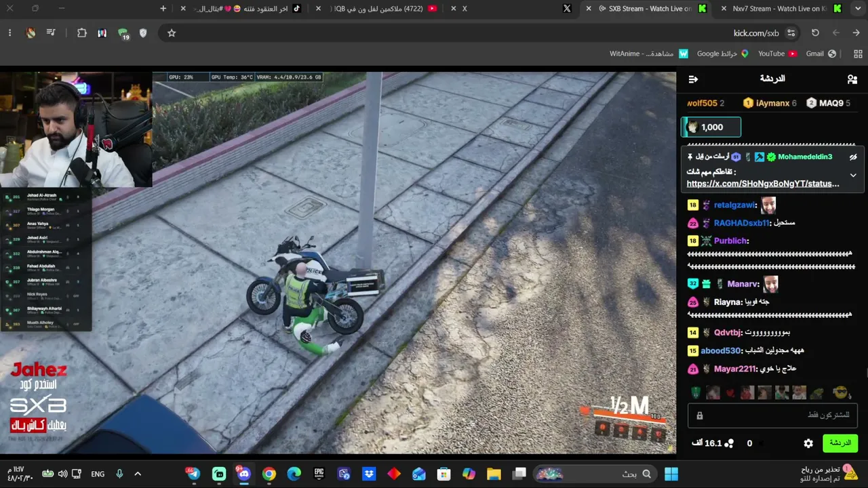Image resolution: width=868 pixels, height=488 pixels.
Task: Select the red heart emote in emote bar
Action: coord(730,392)
